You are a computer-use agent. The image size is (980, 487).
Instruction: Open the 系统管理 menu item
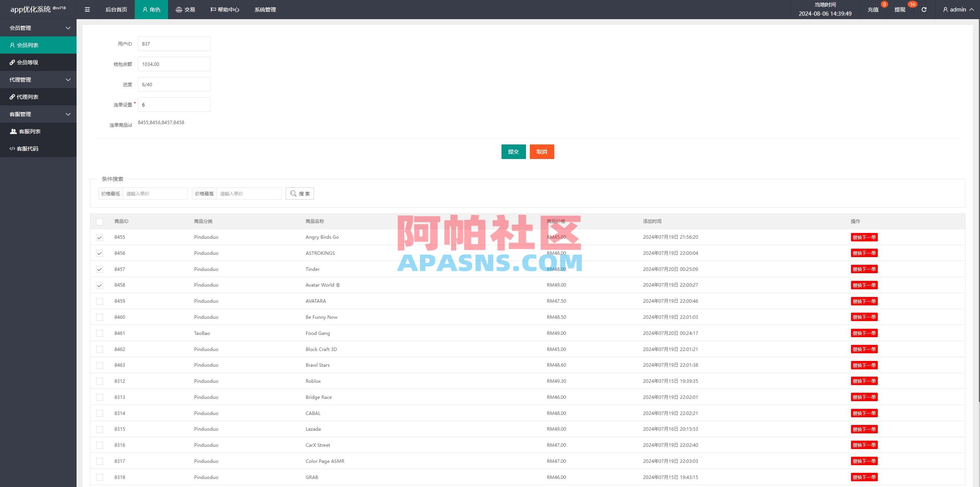point(265,9)
